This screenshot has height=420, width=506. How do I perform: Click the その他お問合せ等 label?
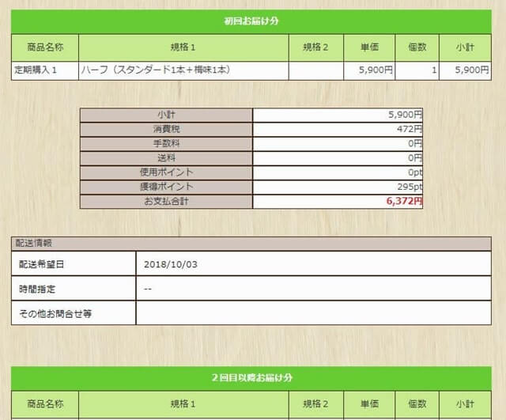(x=74, y=313)
